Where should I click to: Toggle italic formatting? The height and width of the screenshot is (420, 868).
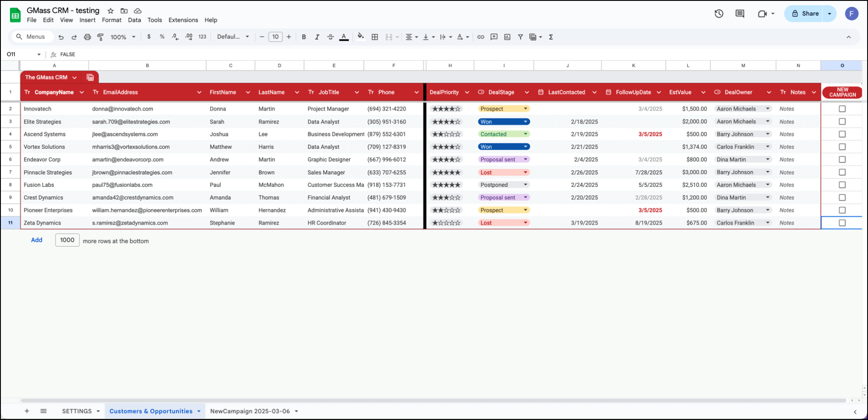coord(317,37)
